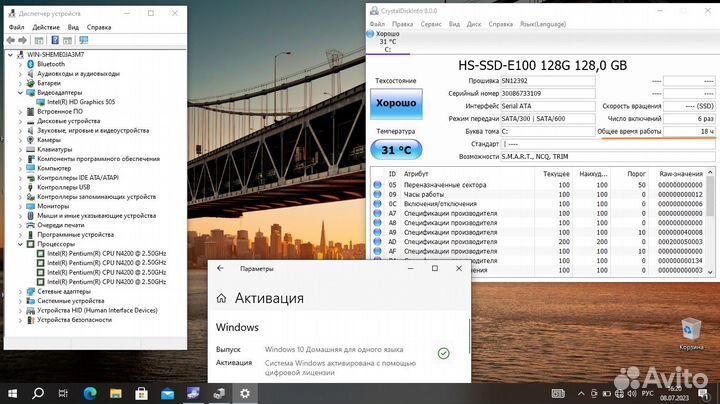Expand the Батареи node
This screenshot has width=720, height=404.
pos(20,83)
